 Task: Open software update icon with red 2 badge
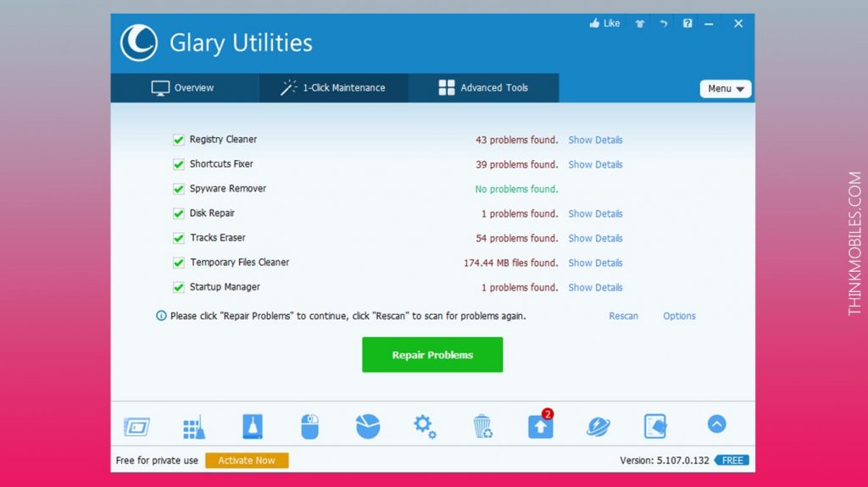541,424
